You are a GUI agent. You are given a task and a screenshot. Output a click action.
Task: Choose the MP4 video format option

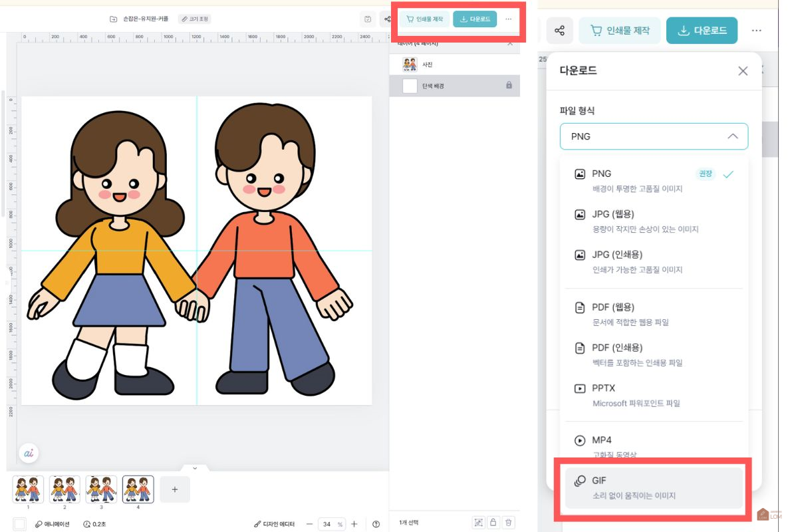click(654, 447)
